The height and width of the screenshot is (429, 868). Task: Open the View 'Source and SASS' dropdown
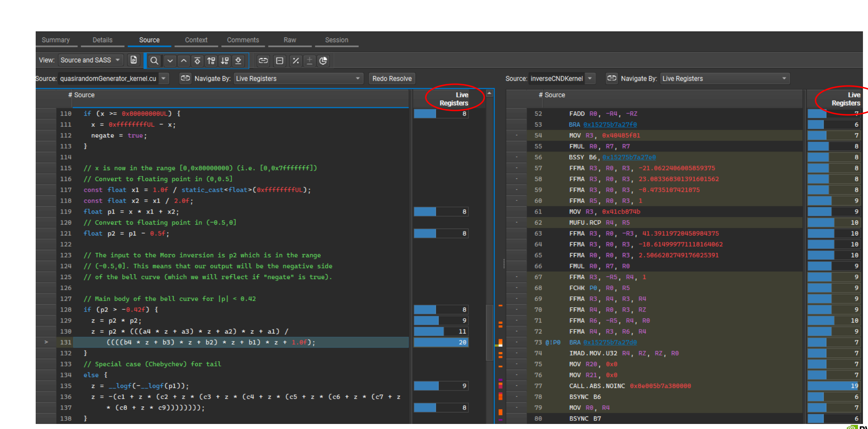[90, 60]
